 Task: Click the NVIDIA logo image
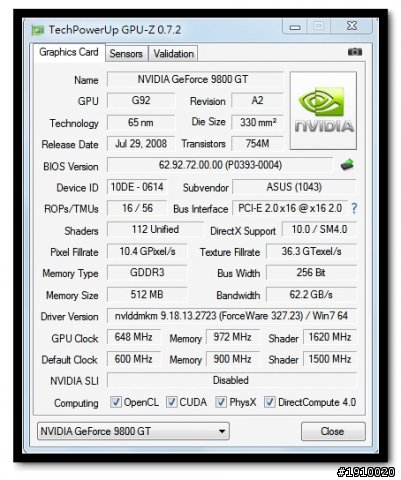click(x=323, y=110)
